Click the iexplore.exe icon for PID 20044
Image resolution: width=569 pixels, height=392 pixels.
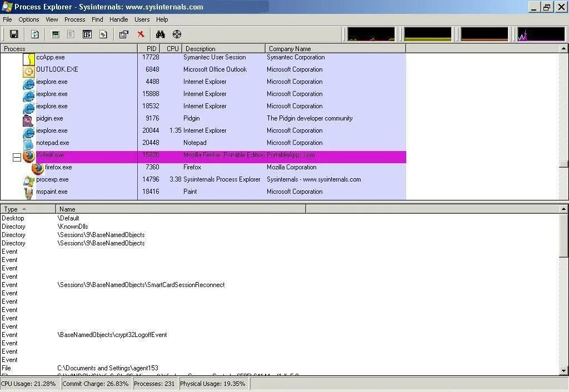[29, 132]
